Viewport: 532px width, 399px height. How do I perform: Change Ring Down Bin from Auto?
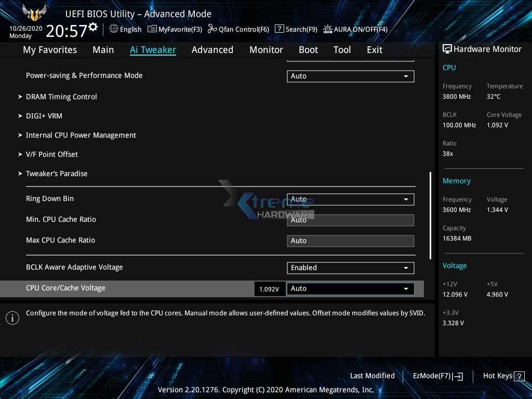350,199
